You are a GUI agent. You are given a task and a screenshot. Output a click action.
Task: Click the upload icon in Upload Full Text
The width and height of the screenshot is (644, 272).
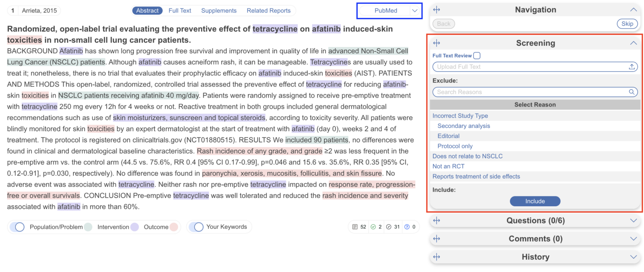click(x=632, y=67)
